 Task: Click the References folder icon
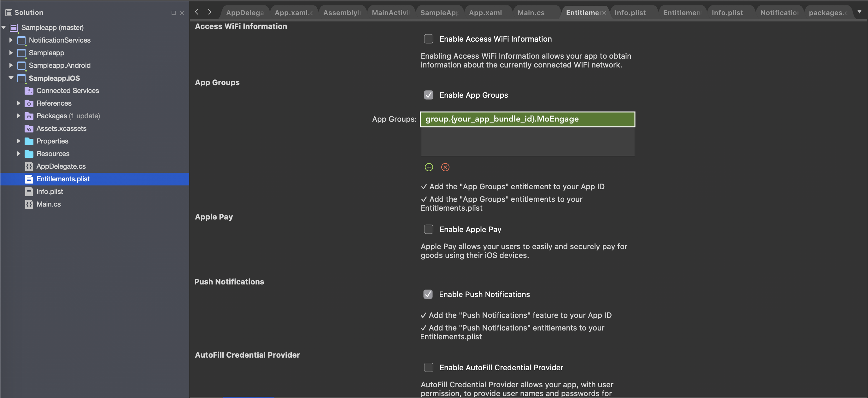pyautogui.click(x=29, y=103)
